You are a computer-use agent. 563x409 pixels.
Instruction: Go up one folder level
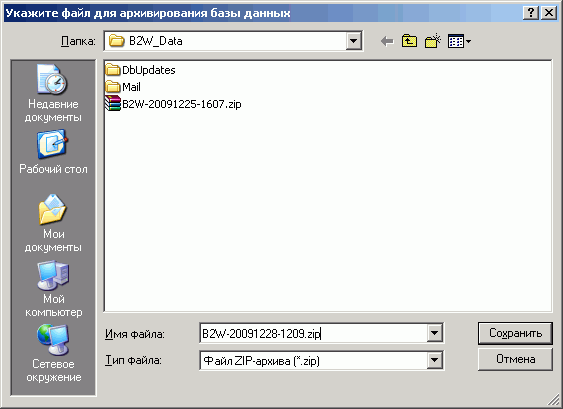pos(409,41)
